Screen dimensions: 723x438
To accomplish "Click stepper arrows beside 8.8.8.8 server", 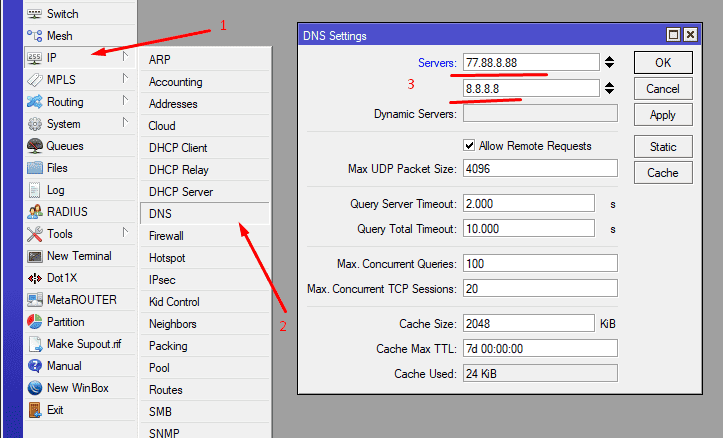I will tap(609, 89).
